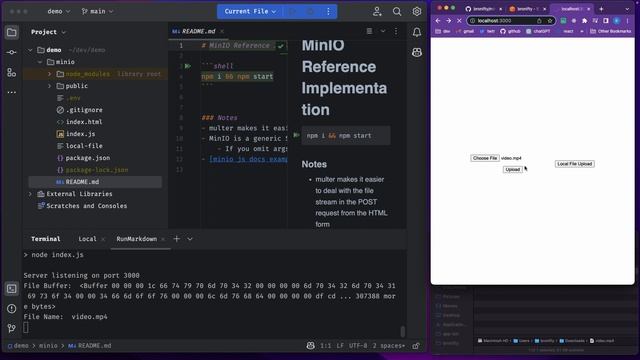The width and height of the screenshot is (640, 360).
Task: Open the Project tool window folder icon
Action: 11,32
